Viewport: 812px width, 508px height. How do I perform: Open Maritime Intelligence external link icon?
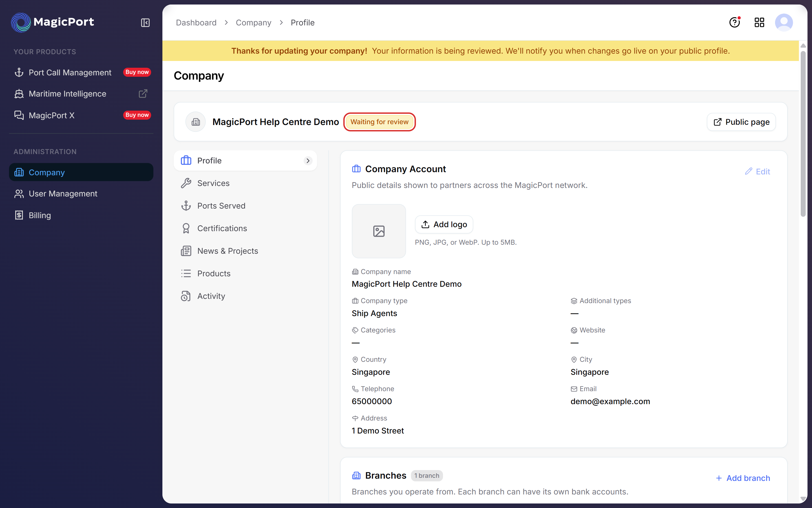click(x=143, y=93)
